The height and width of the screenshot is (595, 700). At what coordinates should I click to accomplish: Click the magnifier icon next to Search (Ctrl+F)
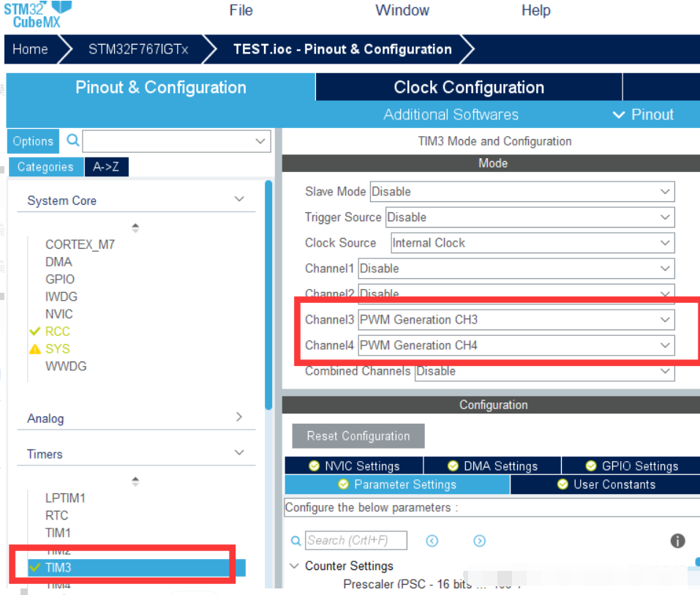[x=296, y=541]
